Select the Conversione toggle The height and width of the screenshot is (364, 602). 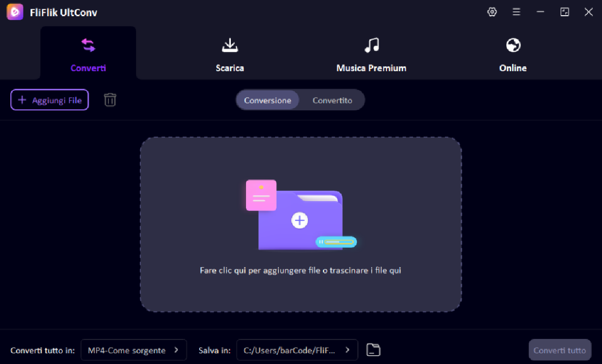tap(268, 100)
